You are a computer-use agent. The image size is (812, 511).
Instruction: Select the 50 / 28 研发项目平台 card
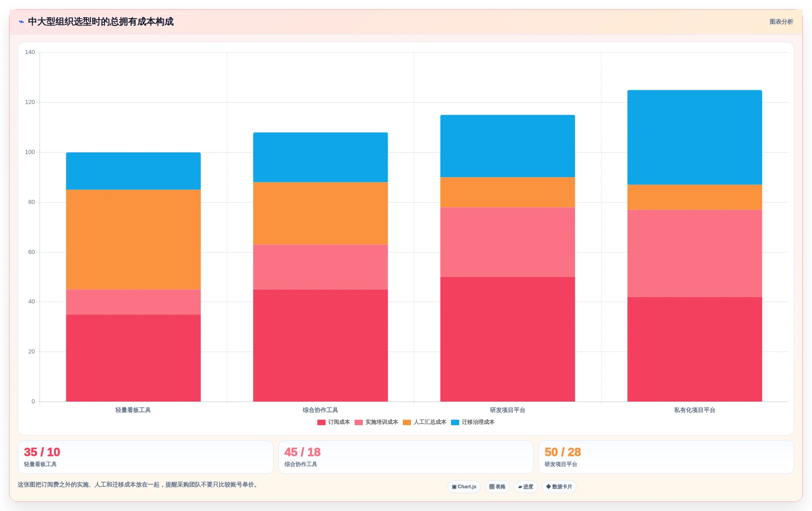666,457
